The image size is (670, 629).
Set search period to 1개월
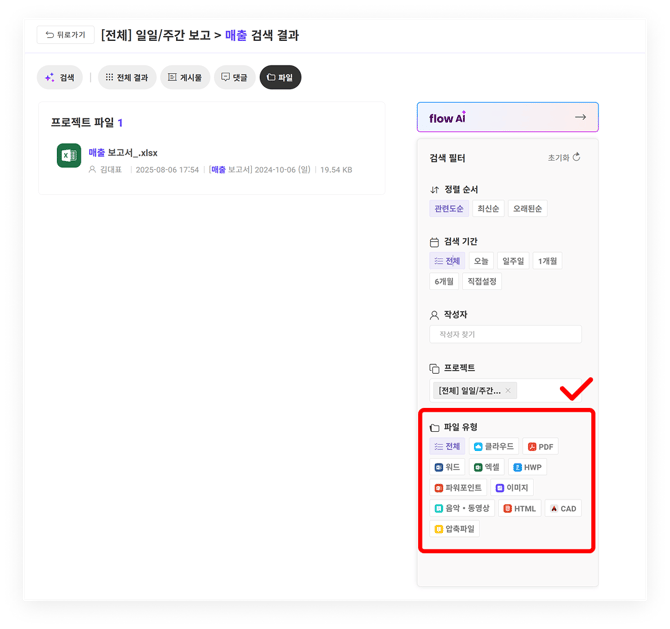[548, 261]
